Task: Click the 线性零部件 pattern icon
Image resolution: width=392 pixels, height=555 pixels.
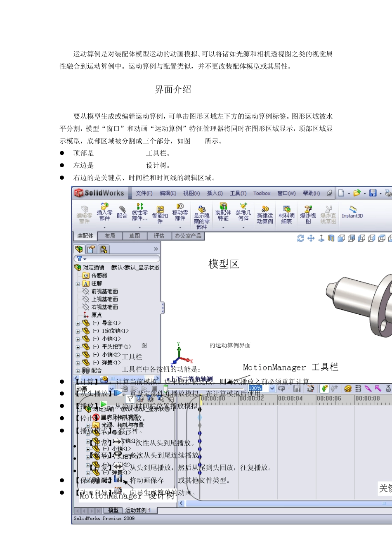Action: (139, 212)
